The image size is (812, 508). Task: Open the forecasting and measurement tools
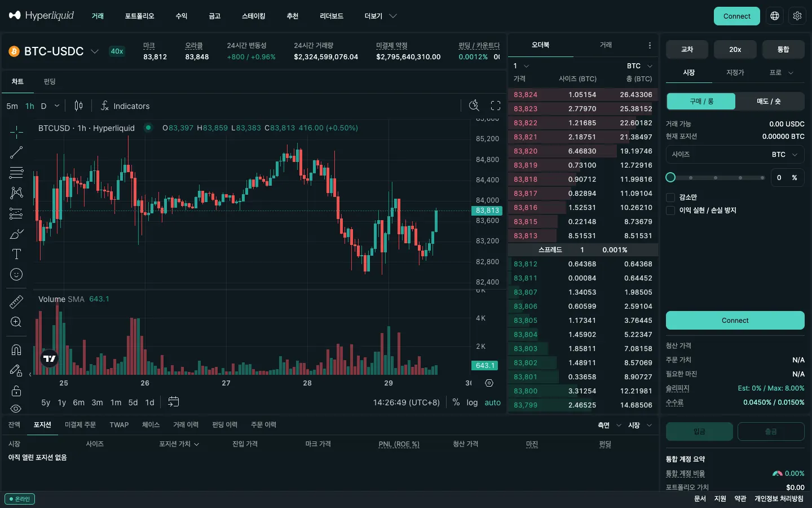tap(16, 213)
